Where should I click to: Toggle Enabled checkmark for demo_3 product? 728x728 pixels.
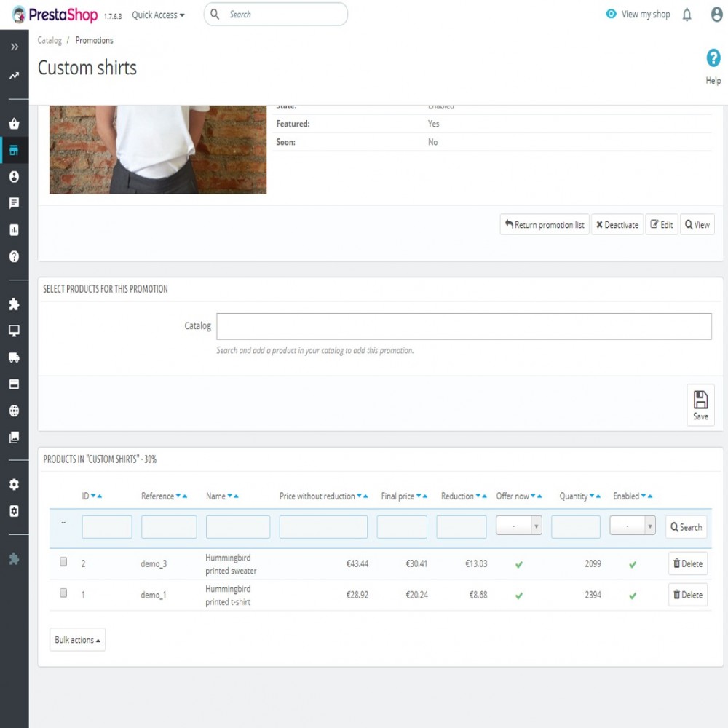[x=633, y=564]
